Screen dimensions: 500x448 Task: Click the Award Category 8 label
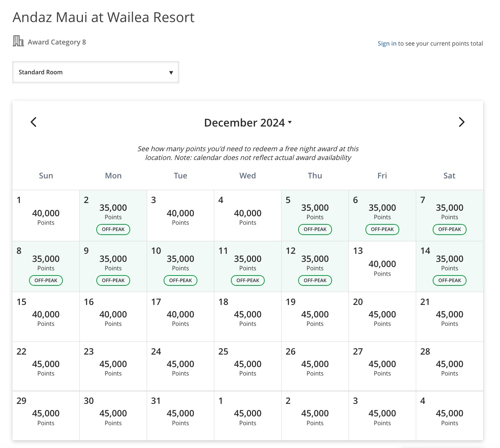(56, 42)
